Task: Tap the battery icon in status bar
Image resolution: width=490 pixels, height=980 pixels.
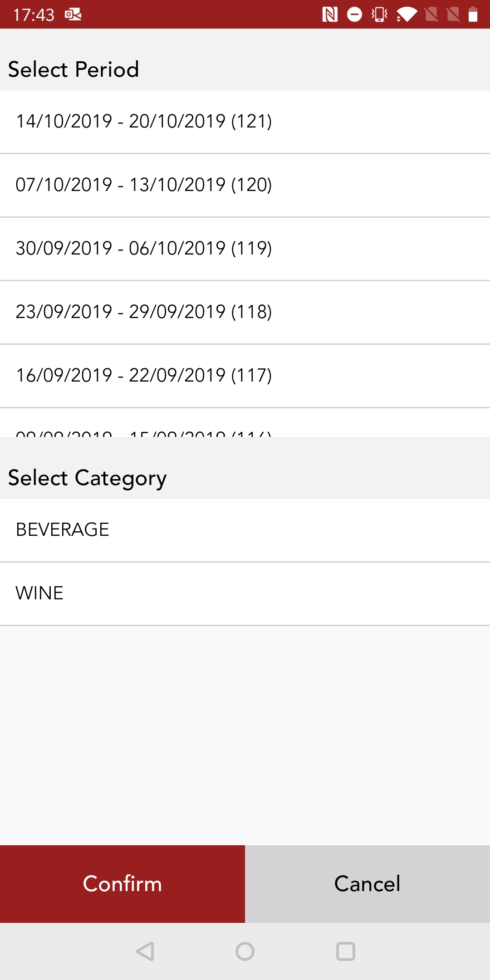Action: coord(473,15)
